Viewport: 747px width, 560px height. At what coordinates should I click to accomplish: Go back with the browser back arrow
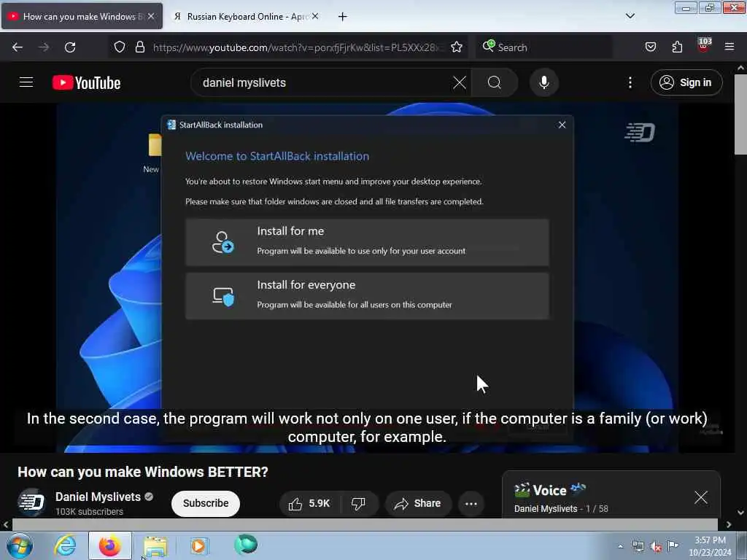tap(18, 47)
